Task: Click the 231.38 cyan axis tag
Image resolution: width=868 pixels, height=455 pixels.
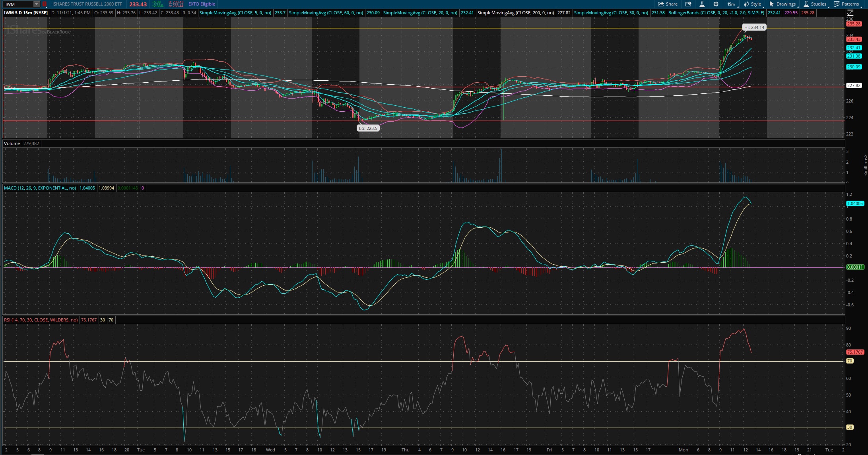Action: coord(854,56)
